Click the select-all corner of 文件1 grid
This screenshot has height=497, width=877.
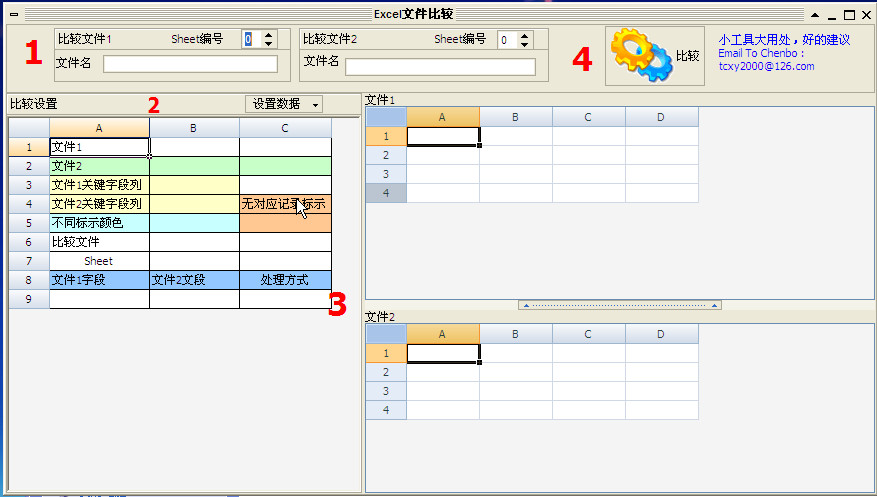[x=386, y=117]
